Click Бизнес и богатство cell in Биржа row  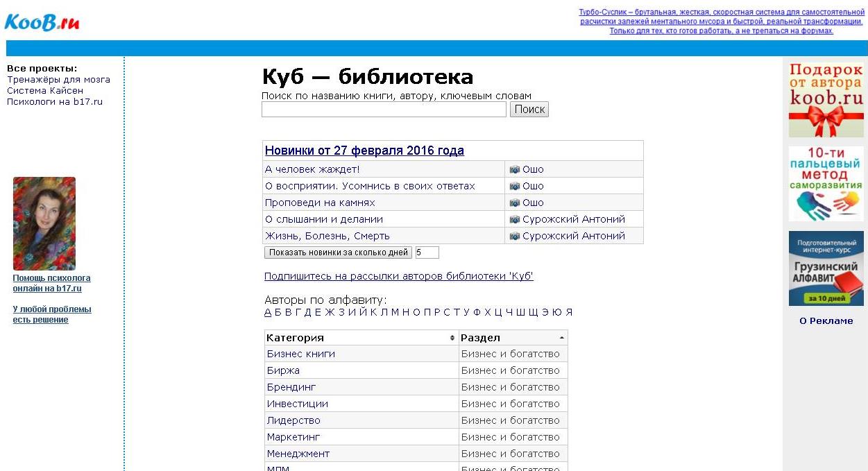[x=513, y=370]
